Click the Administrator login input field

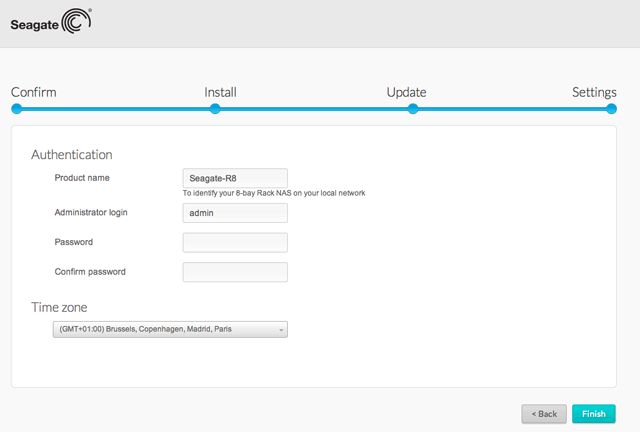235,213
